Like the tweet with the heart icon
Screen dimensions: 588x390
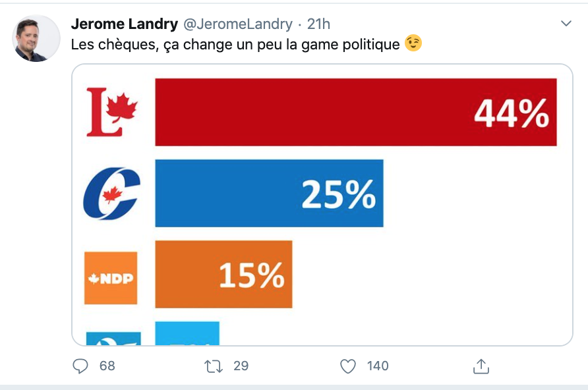click(348, 366)
